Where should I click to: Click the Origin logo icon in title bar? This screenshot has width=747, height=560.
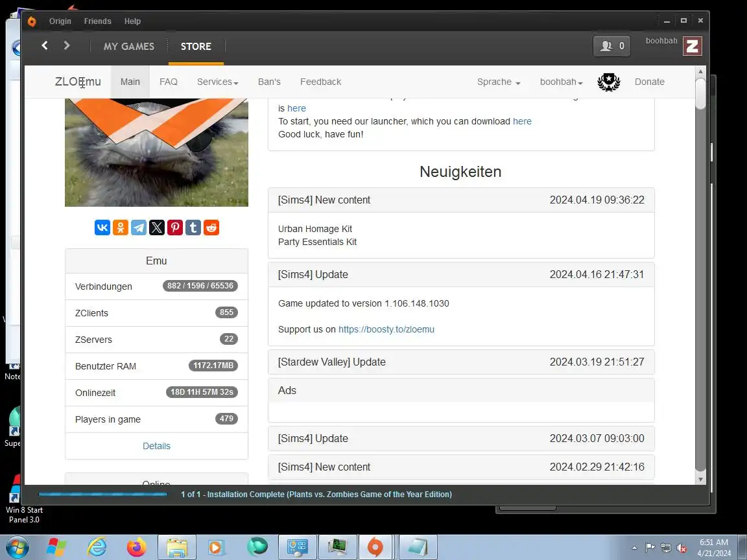point(32,21)
